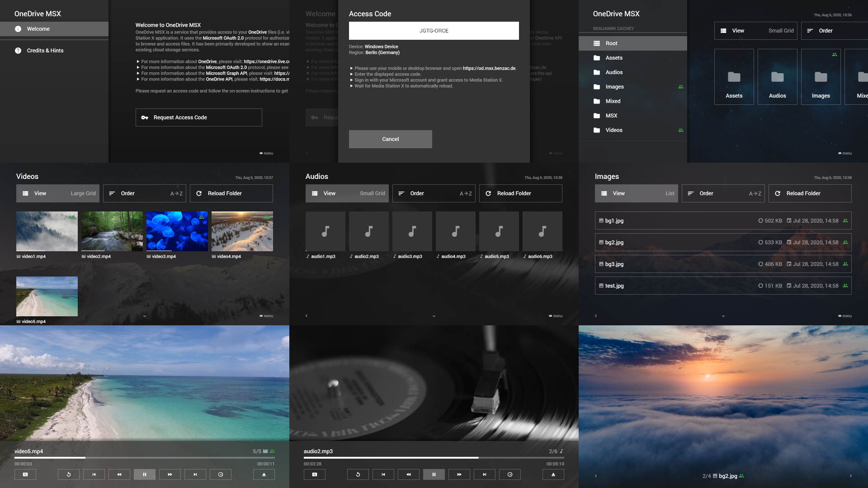Open Audios folder in sidebar
The height and width of the screenshot is (488, 868).
(x=633, y=72)
